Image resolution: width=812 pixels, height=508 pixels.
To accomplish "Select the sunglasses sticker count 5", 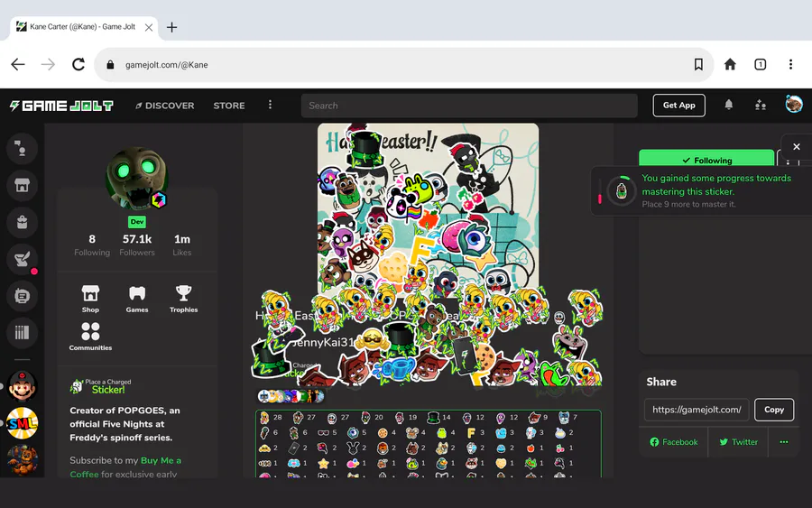I will click(328, 432).
